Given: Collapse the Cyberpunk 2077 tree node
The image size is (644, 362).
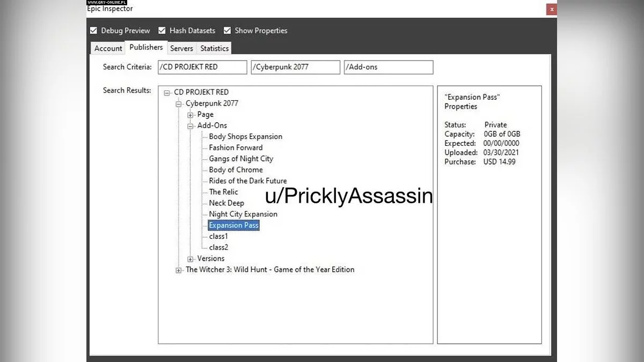Looking at the screenshot, I should coord(179,104).
